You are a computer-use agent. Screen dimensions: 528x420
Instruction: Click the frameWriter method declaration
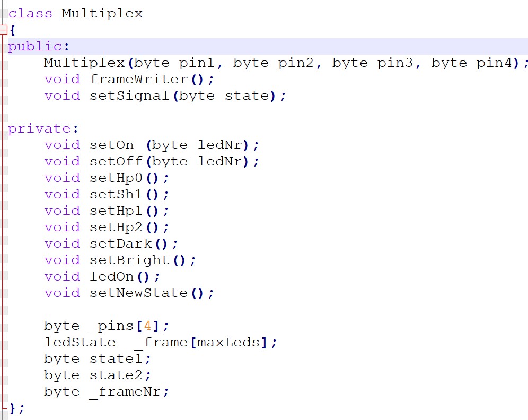pos(129,80)
